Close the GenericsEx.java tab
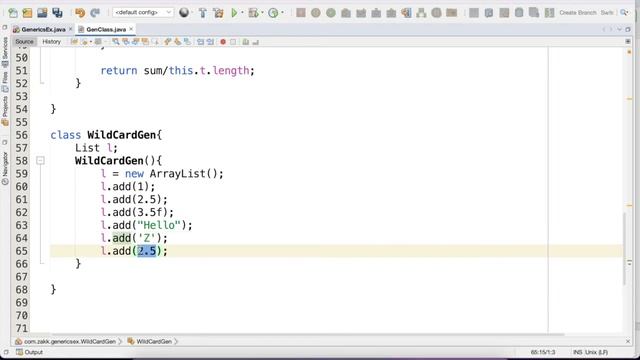The image size is (640, 360). (70, 29)
